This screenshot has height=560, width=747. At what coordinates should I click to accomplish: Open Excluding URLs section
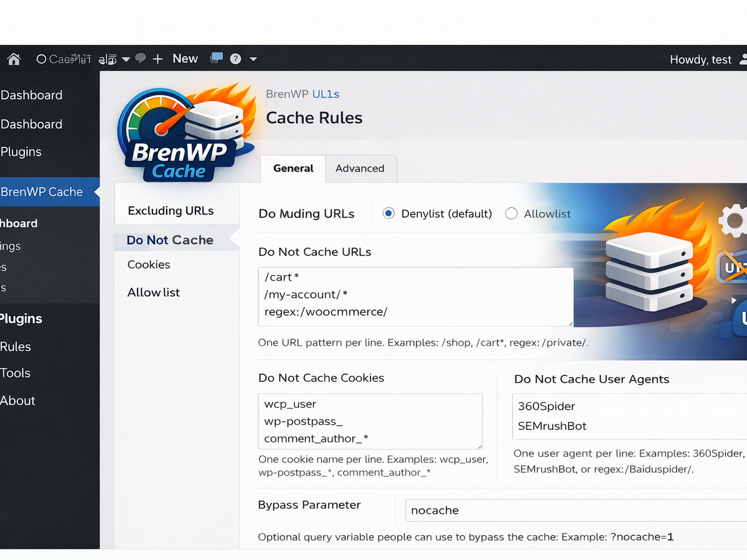tap(171, 211)
